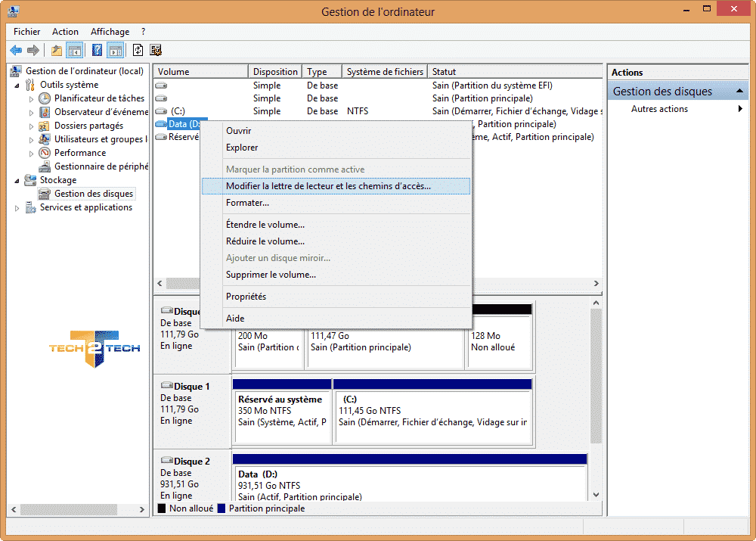Select the Data (D:) partition on Disque 2
The height and width of the screenshot is (541, 756).
coord(409,484)
